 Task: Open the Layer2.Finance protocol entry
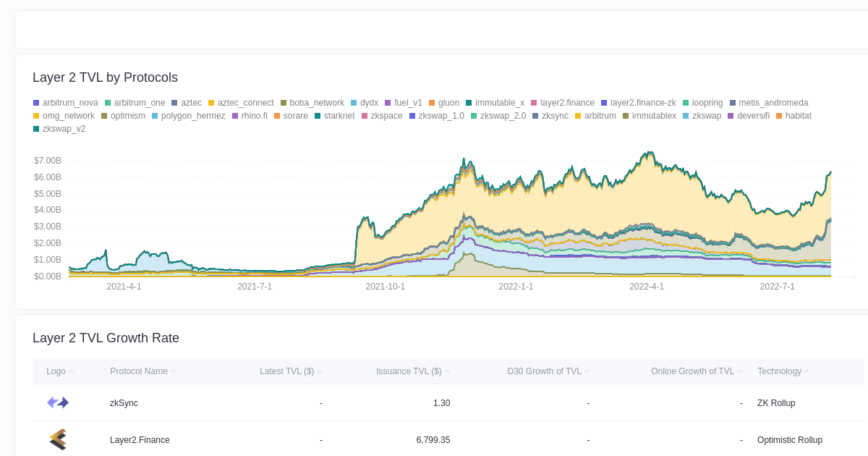(140, 439)
